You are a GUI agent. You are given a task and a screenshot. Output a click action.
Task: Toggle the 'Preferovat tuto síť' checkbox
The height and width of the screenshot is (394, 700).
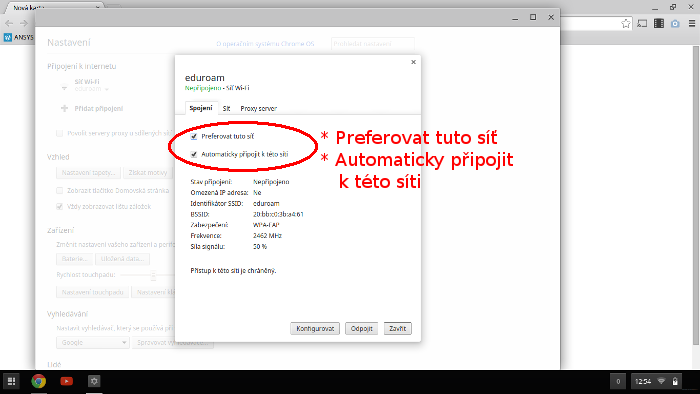pyautogui.click(x=194, y=137)
